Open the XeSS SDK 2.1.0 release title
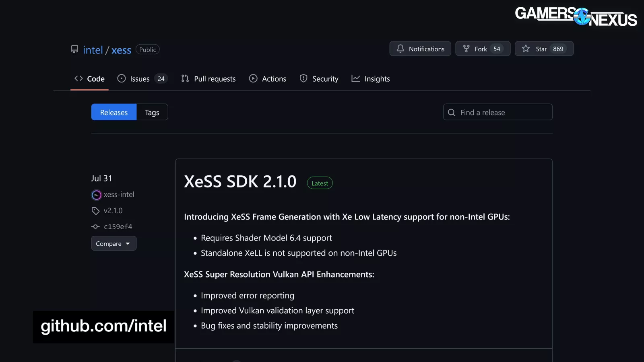The height and width of the screenshot is (362, 644). click(x=240, y=182)
